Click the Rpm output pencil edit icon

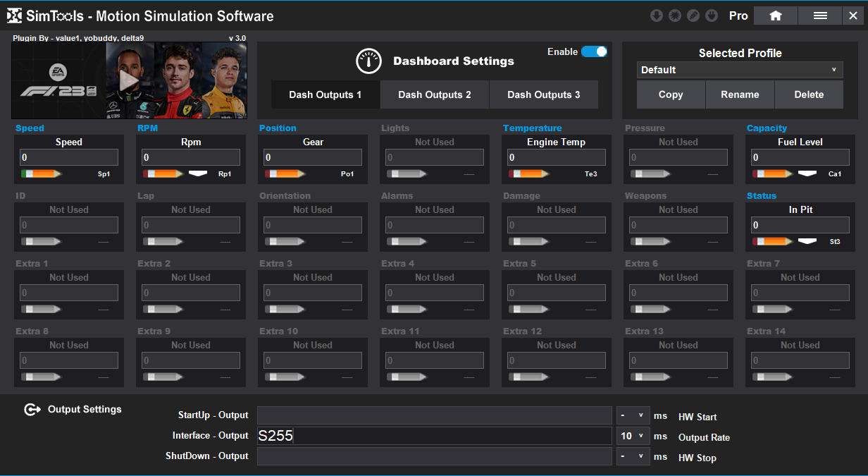click(163, 173)
